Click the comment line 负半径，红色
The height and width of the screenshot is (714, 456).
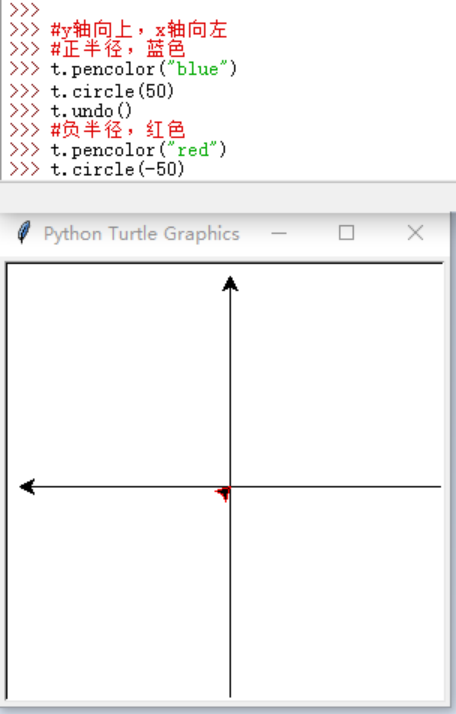(118, 130)
